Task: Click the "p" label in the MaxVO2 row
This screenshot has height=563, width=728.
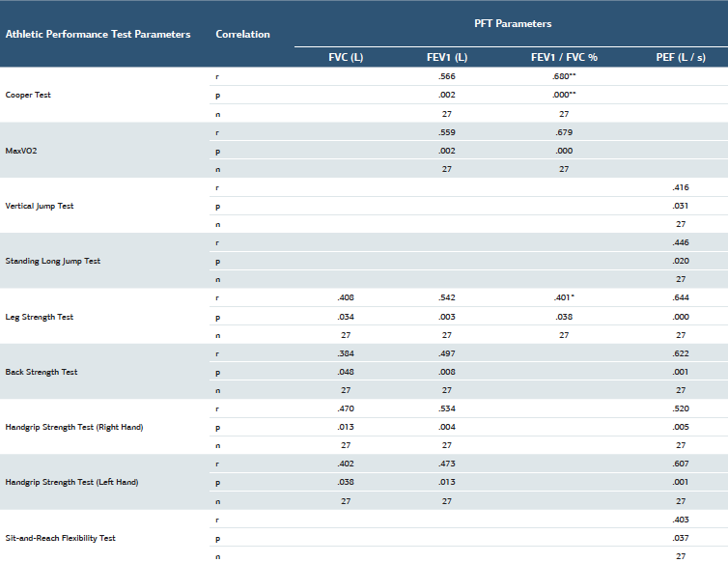Action: pos(218,152)
